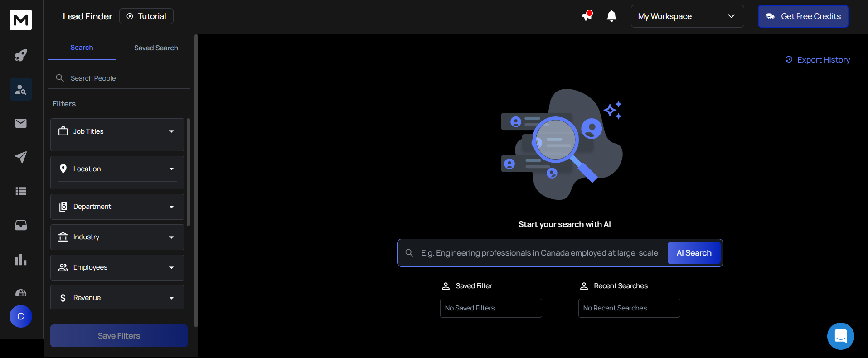Click the Job Titles briefcase icon

pos(63,131)
